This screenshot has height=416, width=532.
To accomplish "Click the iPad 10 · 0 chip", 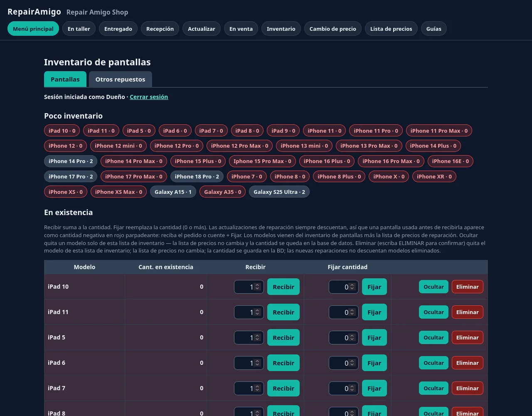I will point(62,131).
